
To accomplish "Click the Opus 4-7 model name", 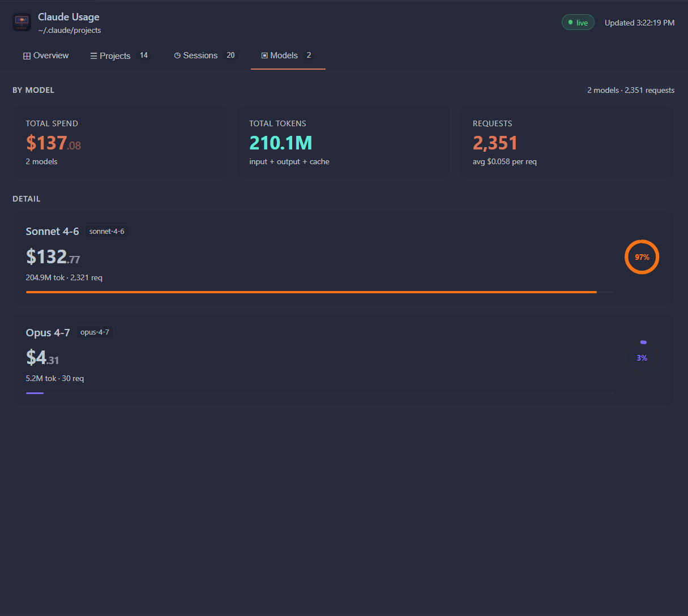I will coord(48,333).
